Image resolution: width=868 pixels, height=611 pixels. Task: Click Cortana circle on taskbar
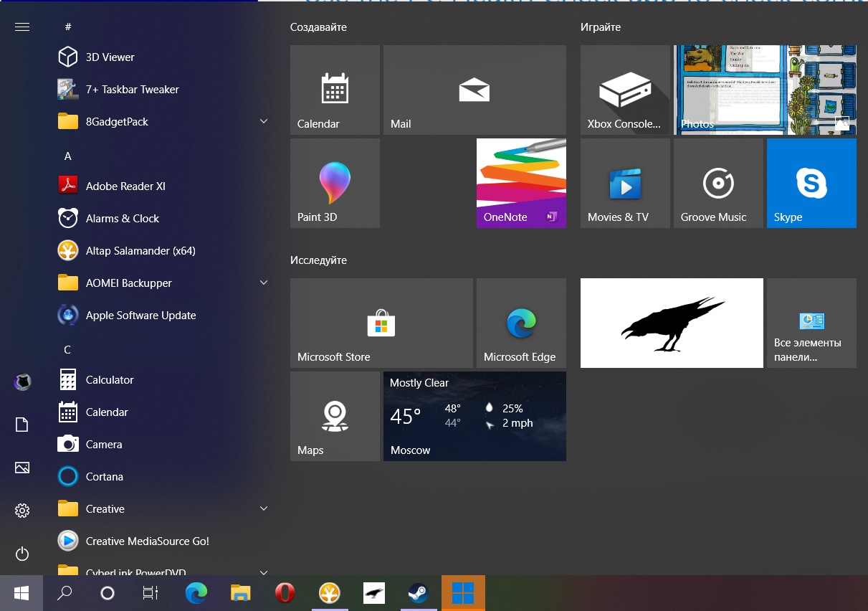point(108,593)
